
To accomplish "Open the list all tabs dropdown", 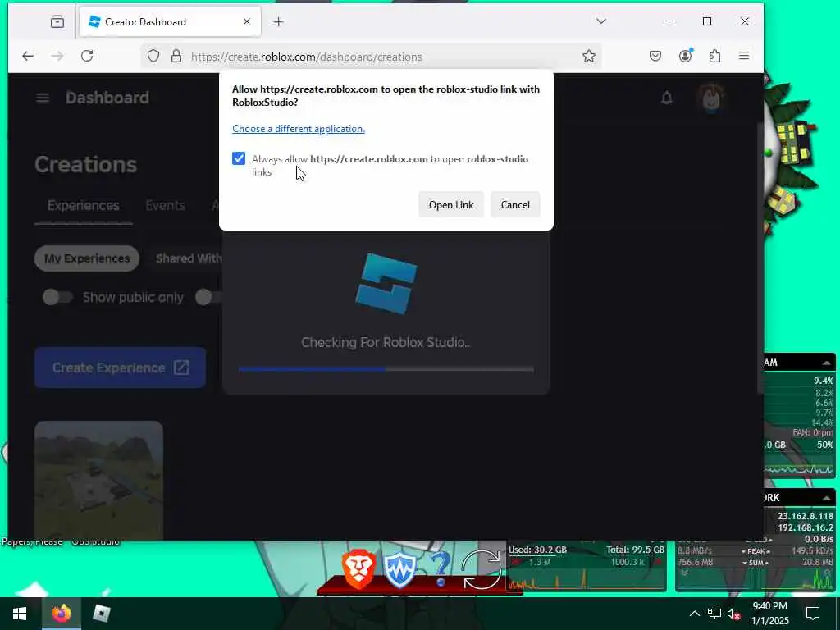I will (x=601, y=21).
